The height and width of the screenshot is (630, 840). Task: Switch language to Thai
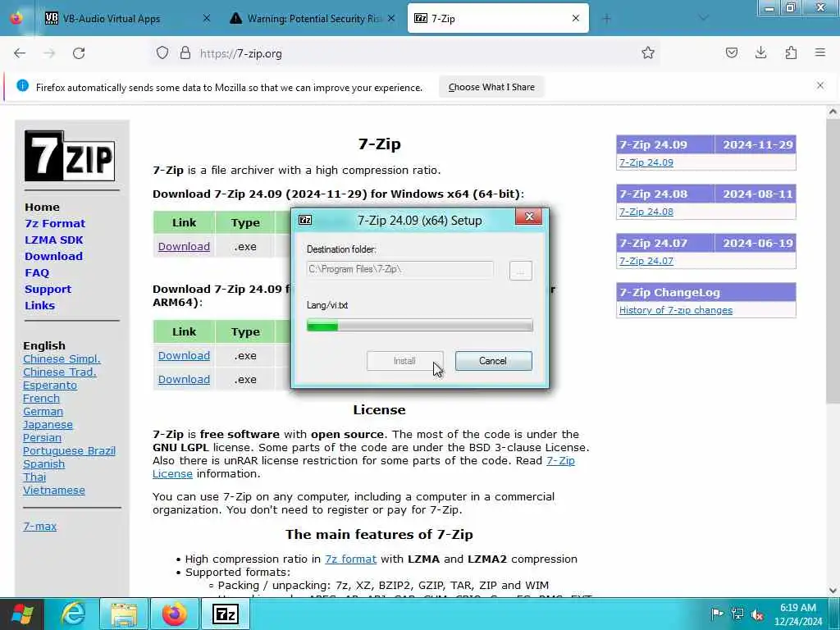pos(34,477)
